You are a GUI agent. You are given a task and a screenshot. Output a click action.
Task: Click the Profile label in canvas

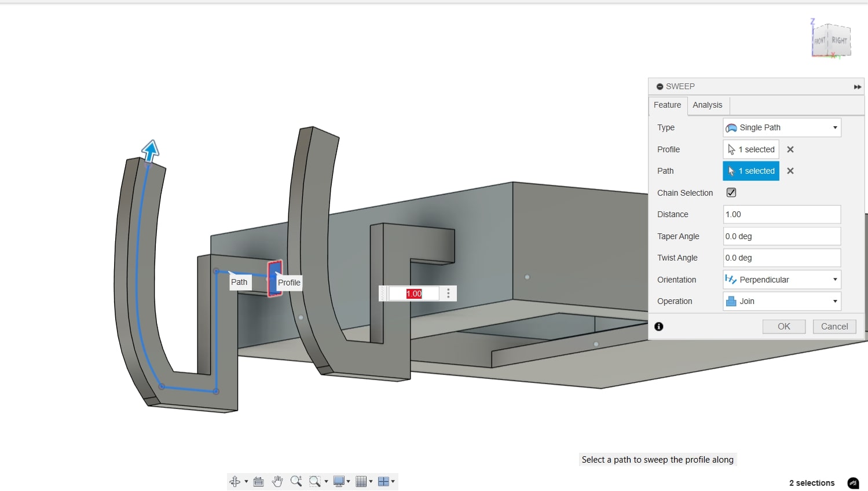tap(289, 283)
